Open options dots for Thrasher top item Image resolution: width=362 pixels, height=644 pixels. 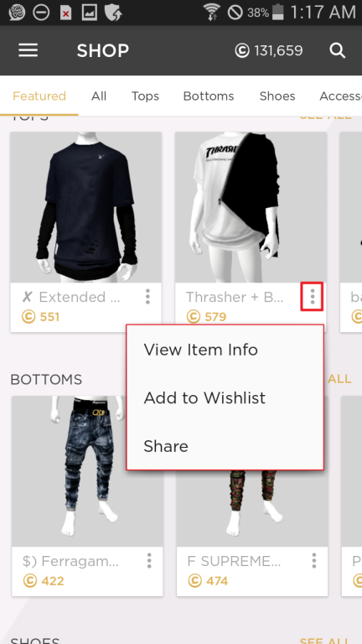click(x=313, y=297)
